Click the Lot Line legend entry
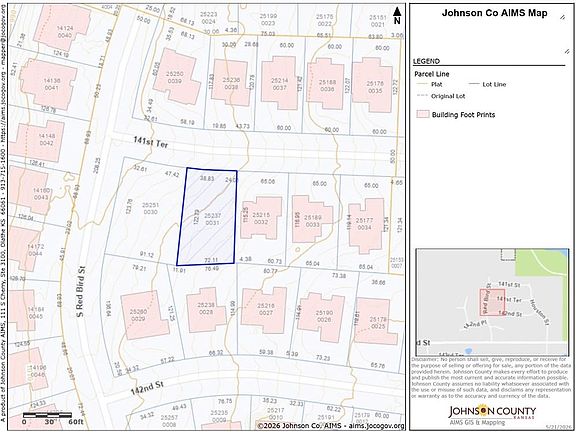This screenshot has height=432, width=576. tap(487, 84)
